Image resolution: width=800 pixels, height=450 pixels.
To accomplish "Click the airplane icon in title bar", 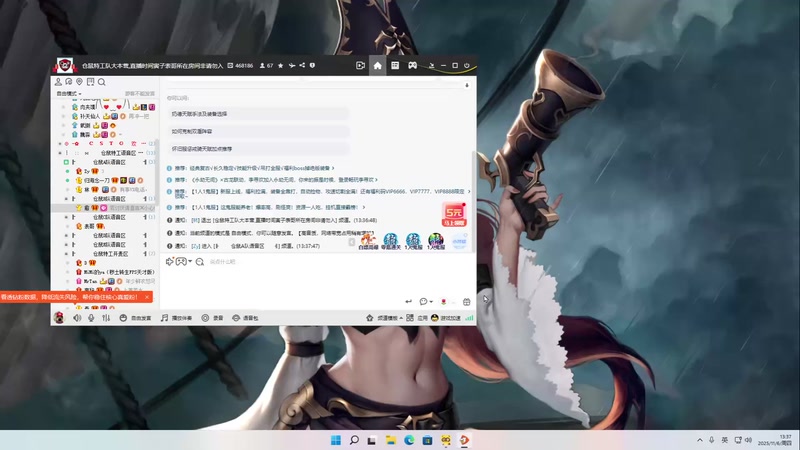I will point(292,65).
